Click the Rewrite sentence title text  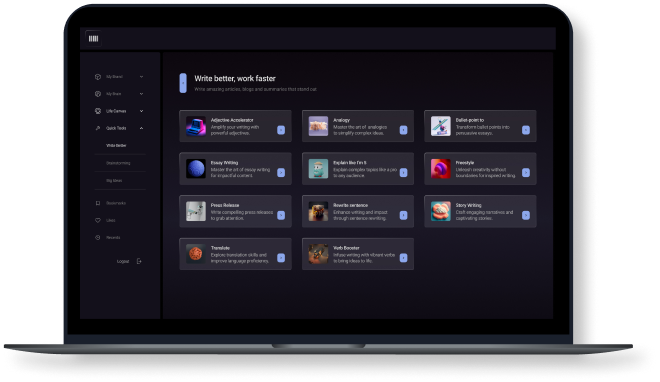351,205
